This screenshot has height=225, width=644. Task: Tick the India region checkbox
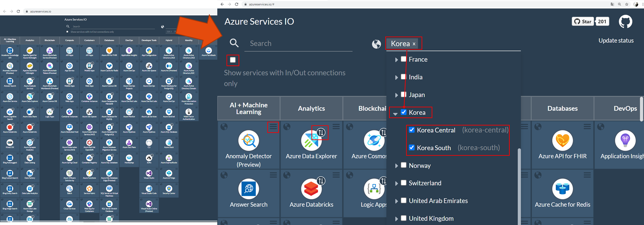(404, 77)
